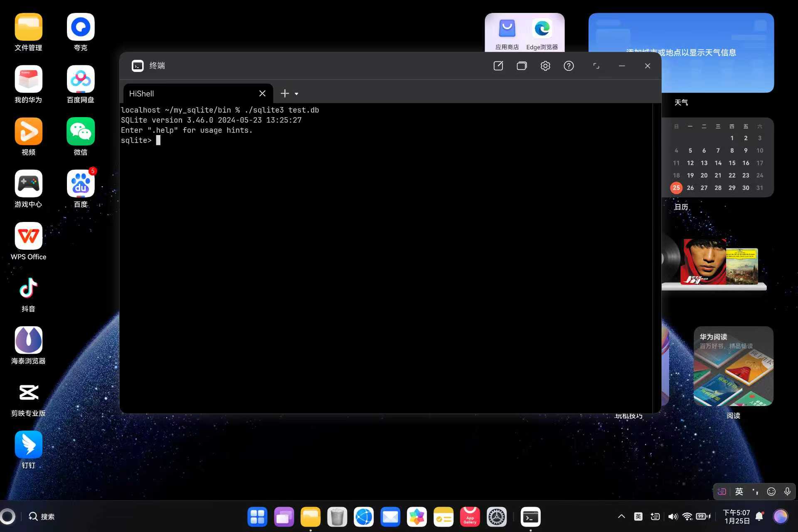Image resolution: width=798 pixels, height=532 pixels.
Task: Click the multi-window icon in terminal header
Action: (x=522, y=66)
